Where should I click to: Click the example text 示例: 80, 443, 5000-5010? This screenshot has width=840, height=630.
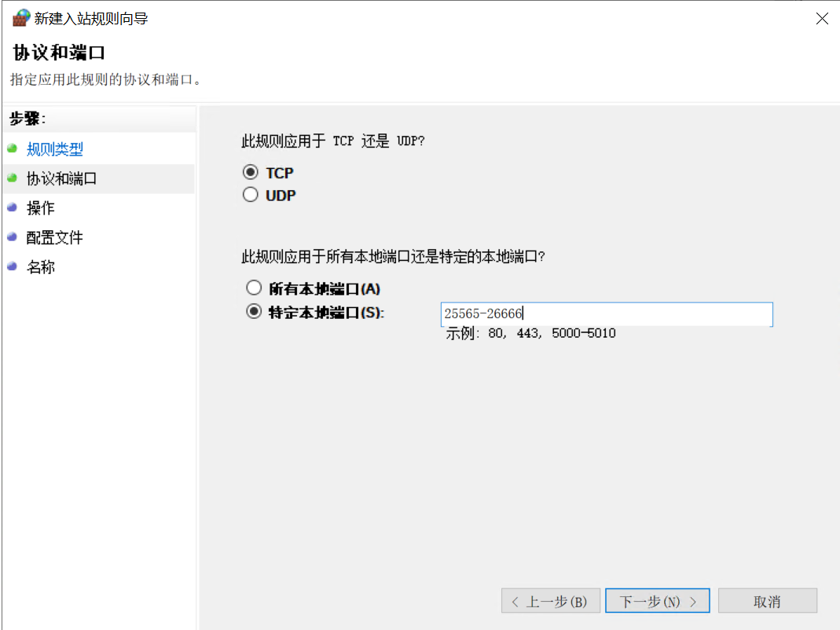(531, 333)
